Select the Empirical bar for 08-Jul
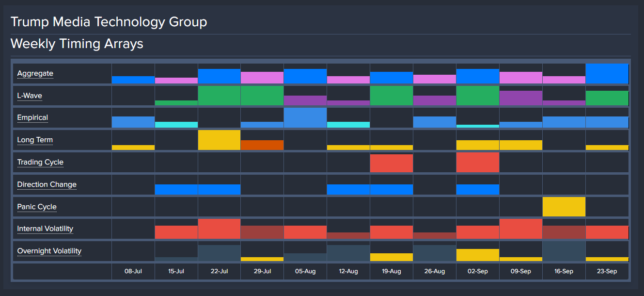 click(133, 122)
